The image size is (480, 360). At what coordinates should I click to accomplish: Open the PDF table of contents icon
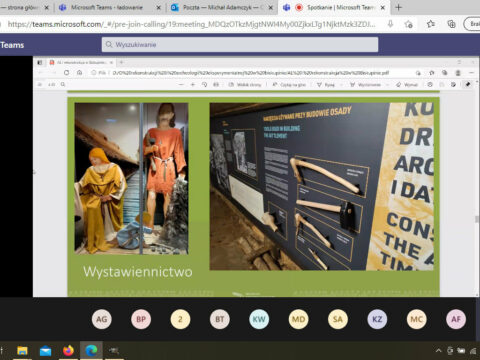(40, 85)
